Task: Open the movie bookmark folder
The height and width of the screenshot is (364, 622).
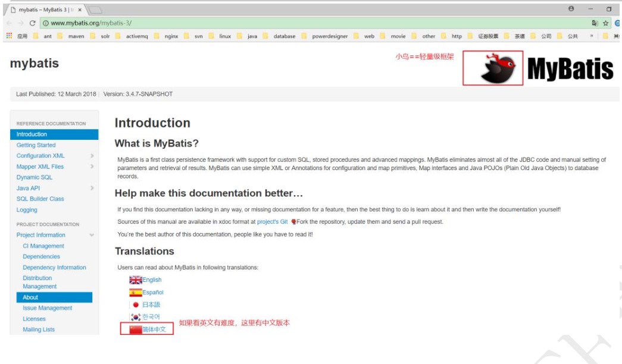Action: point(393,36)
